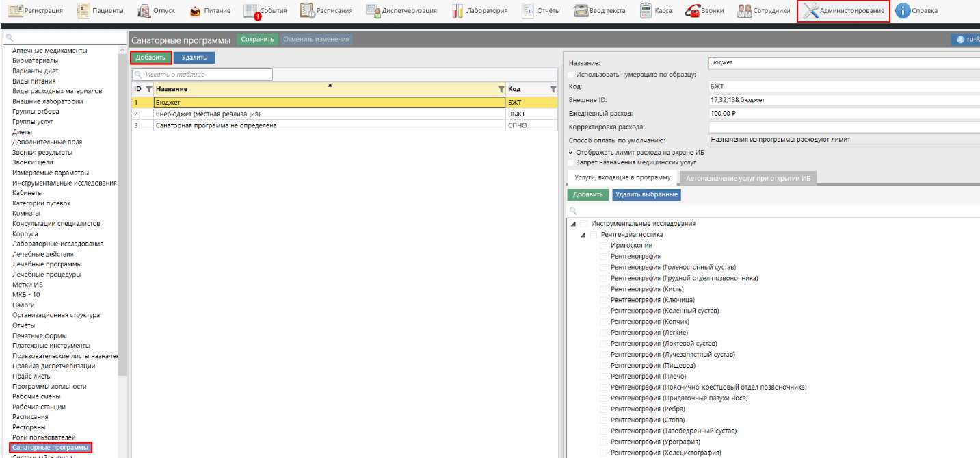The height and width of the screenshot is (458, 980).
Task: Enable 'Запрет назначения медицинских услуг' checkbox
Action: [x=571, y=163]
